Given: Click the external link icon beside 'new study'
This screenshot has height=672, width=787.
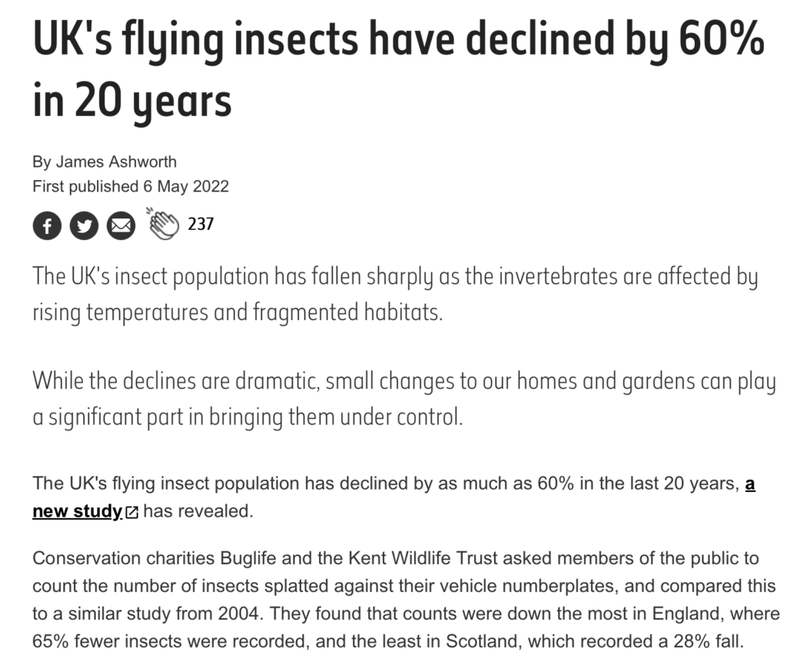Looking at the screenshot, I should pos(131,512).
